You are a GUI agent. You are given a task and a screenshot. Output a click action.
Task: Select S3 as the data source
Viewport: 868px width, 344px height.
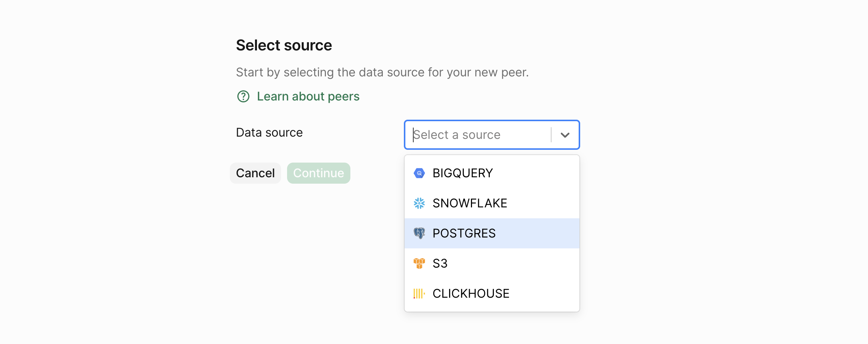point(440,263)
